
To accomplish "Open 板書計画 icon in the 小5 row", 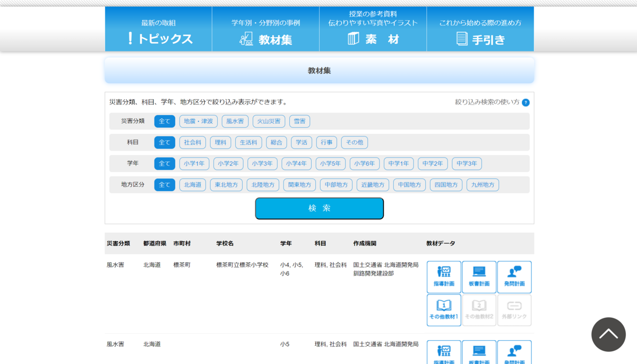I will point(479,352).
